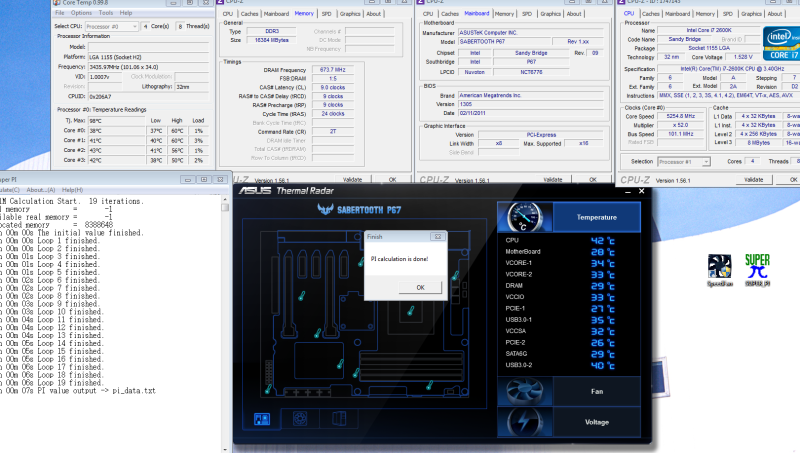The width and height of the screenshot is (800, 453).
Task: Select the fan view icon below the board diagram
Action: (x=300, y=419)
